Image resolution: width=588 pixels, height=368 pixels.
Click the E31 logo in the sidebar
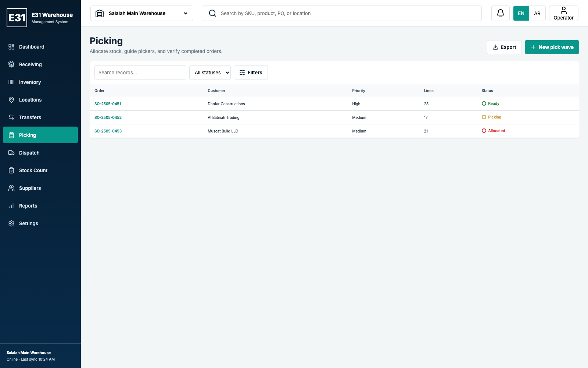[17, 18]
